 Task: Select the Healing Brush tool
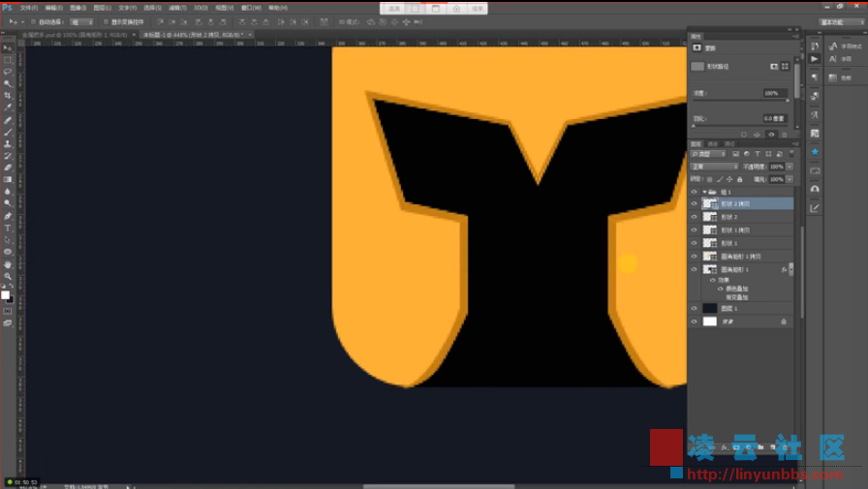coord(8,120)
